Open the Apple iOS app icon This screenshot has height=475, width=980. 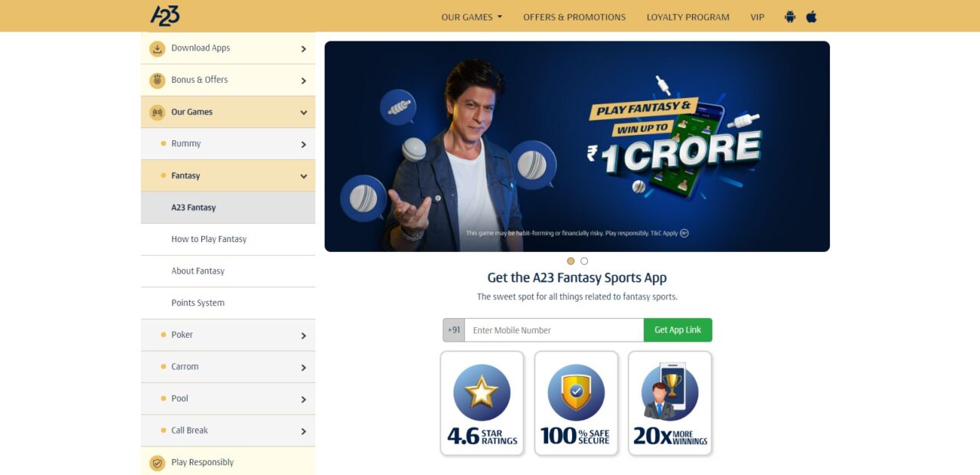click(812, 17)
